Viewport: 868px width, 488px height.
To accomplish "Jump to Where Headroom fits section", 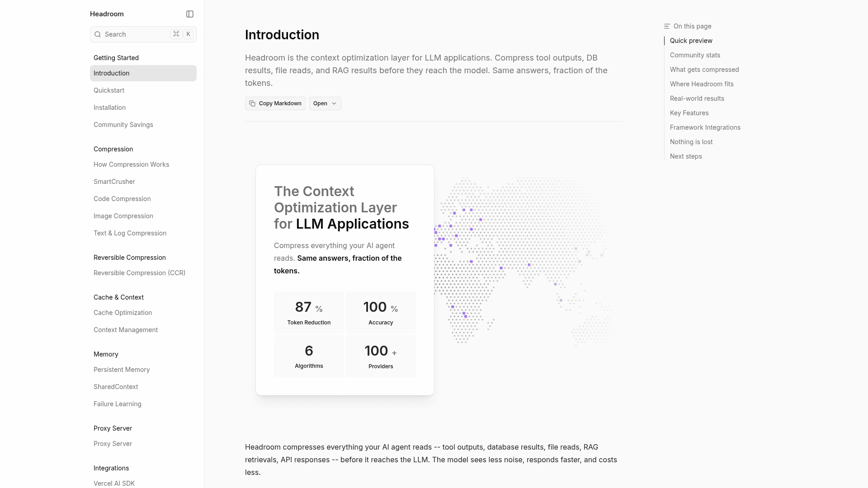I will pyautogui.click(x=702, y=84).
